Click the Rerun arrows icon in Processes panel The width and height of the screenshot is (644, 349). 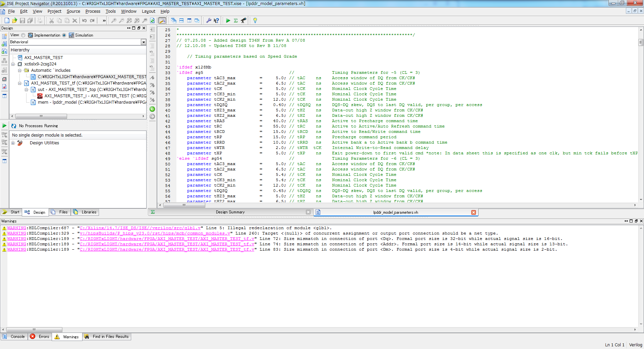(x=14, y=126)
